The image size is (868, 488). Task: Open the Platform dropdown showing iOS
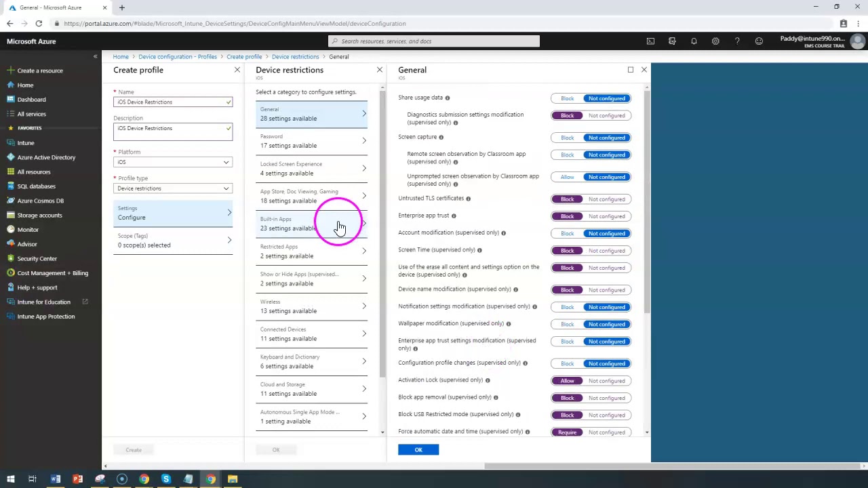click(x=173, y=162)
